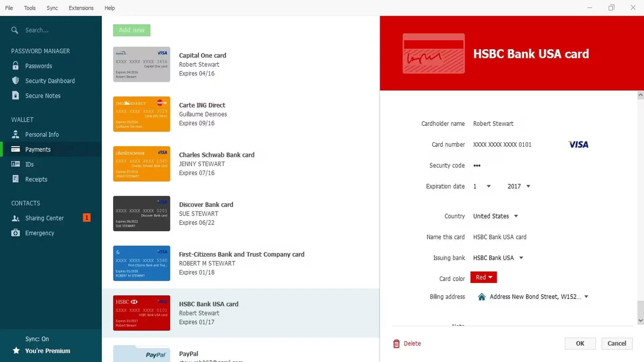Open Sharing Center people icon
This screenshot has height=362, width=644.
tap(15, 218)
